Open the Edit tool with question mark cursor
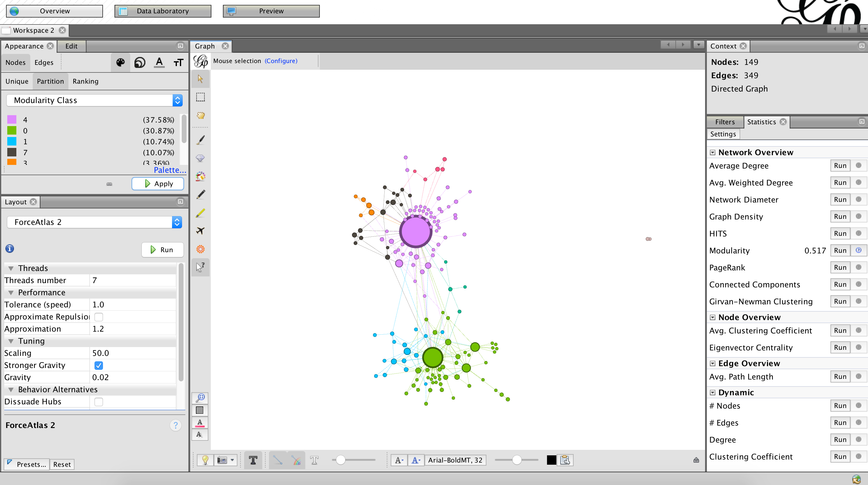 coord(200,267)
